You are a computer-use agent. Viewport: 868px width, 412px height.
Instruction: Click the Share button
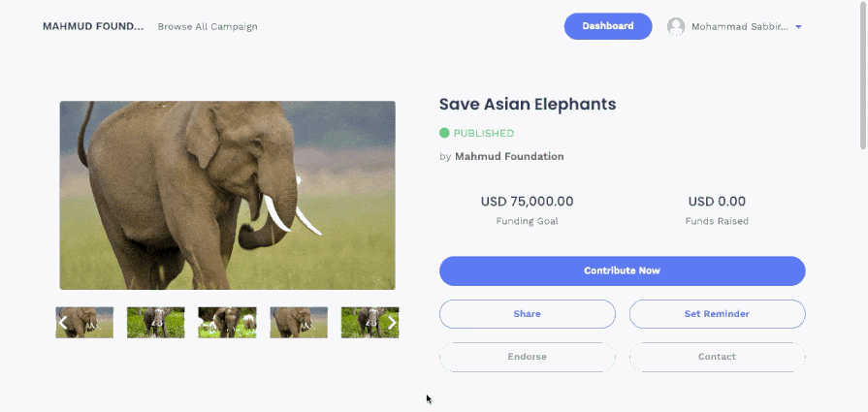tap(527, 314)
